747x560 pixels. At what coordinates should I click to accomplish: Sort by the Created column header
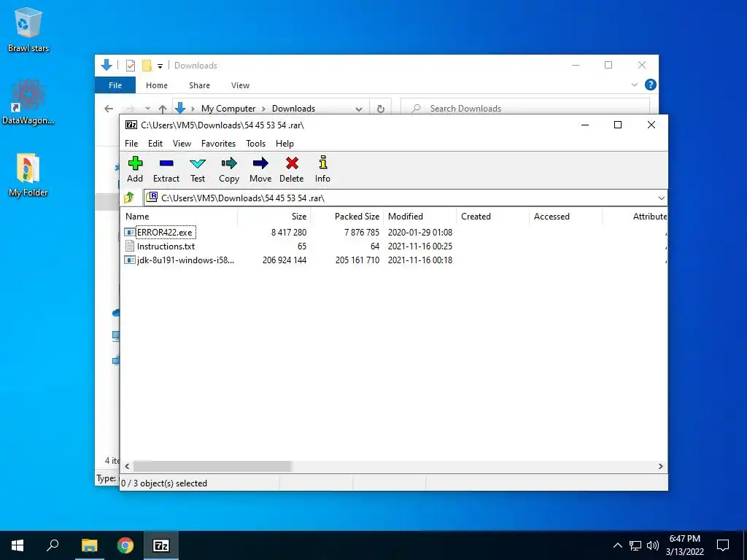(x=492, y=216)
